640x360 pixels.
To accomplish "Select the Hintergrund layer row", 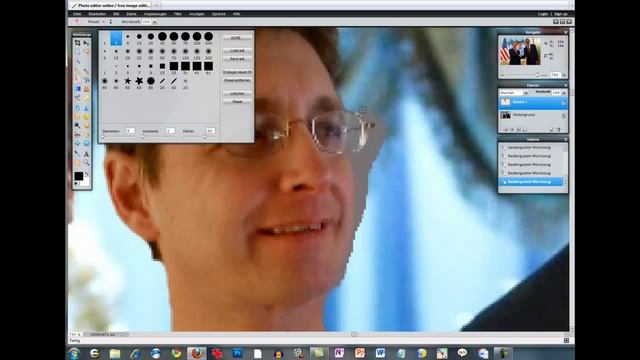I will (532, 116).
